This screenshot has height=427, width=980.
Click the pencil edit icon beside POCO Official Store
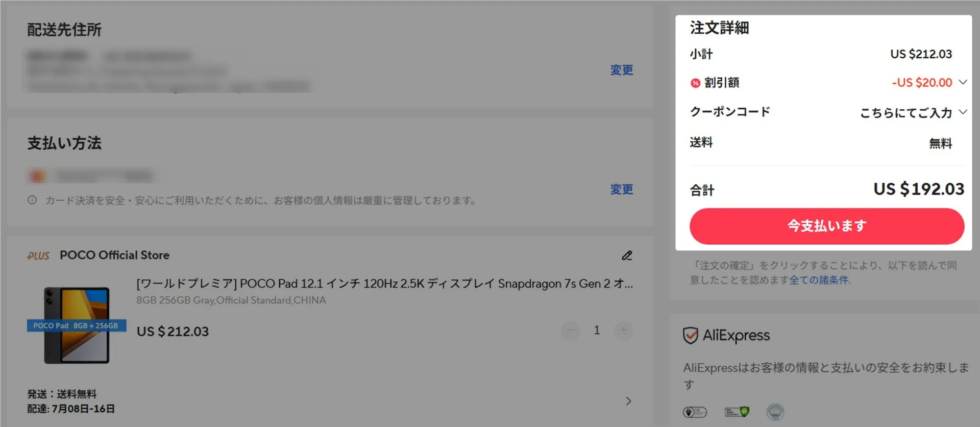[x=627, y=255]
